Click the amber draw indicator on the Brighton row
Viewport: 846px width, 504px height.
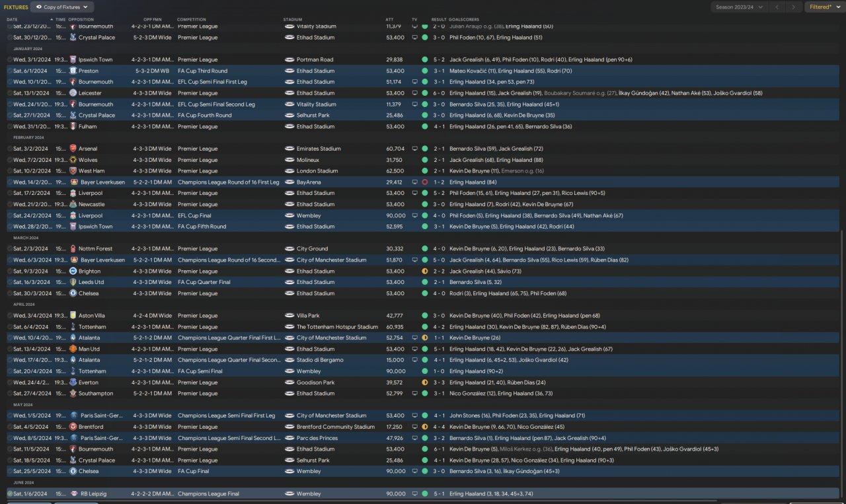(424, 271)
